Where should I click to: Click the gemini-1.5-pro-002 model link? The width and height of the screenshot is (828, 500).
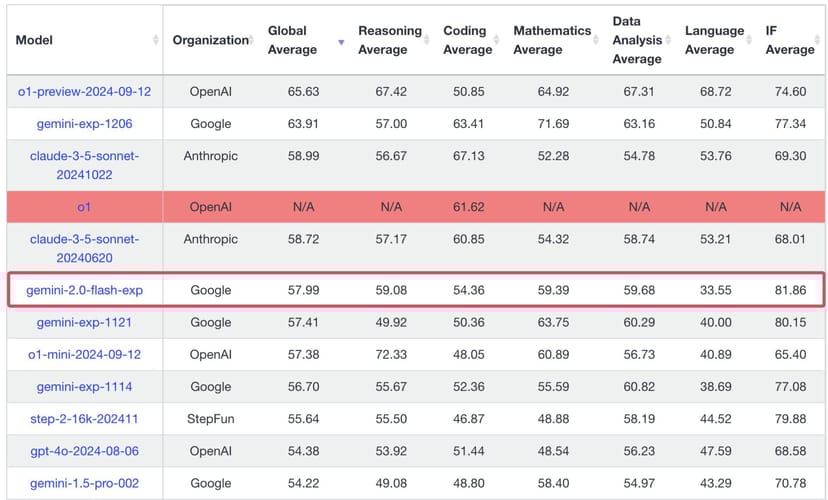pyautogui.click(x=84, y=483)
